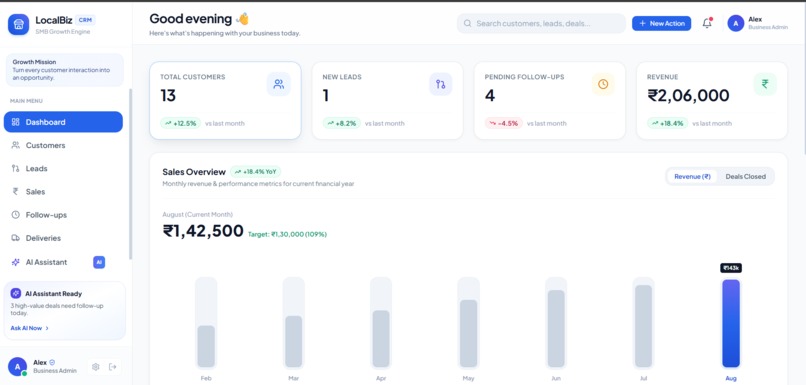The image size is (806, 385).
Task: Click the Sales rupee icon in sidebar
Action: click(x=15, y=192)
